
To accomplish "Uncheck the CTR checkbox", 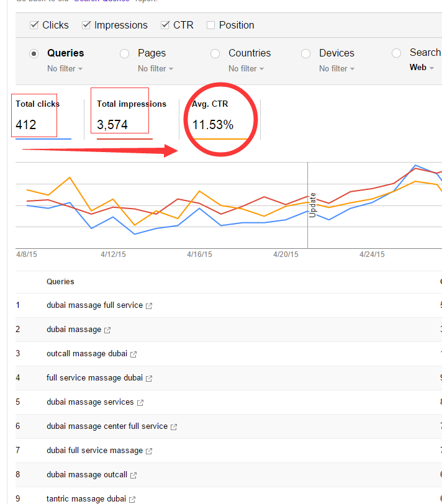I will pyautogui.click(x=165, y=25).
